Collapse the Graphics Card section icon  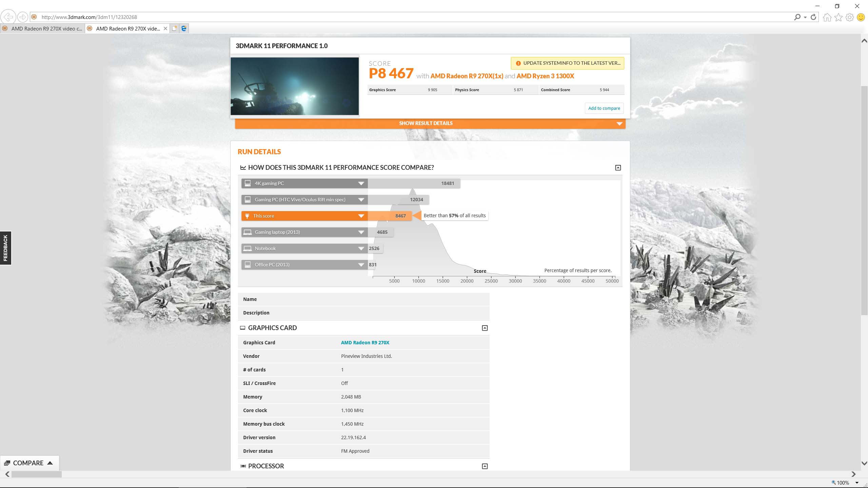(x=485, y=328)
